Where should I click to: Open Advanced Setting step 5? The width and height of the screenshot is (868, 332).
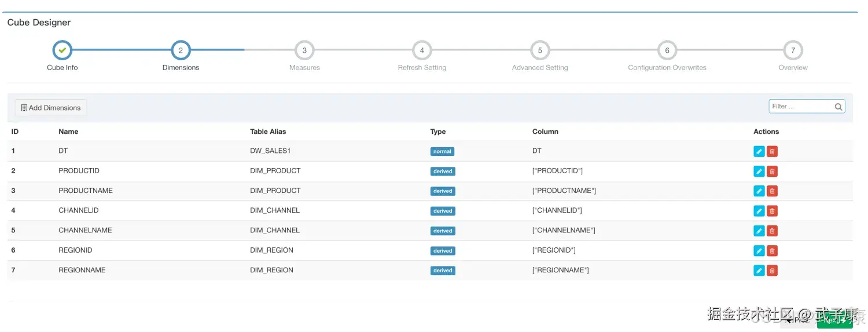point(540,50)
